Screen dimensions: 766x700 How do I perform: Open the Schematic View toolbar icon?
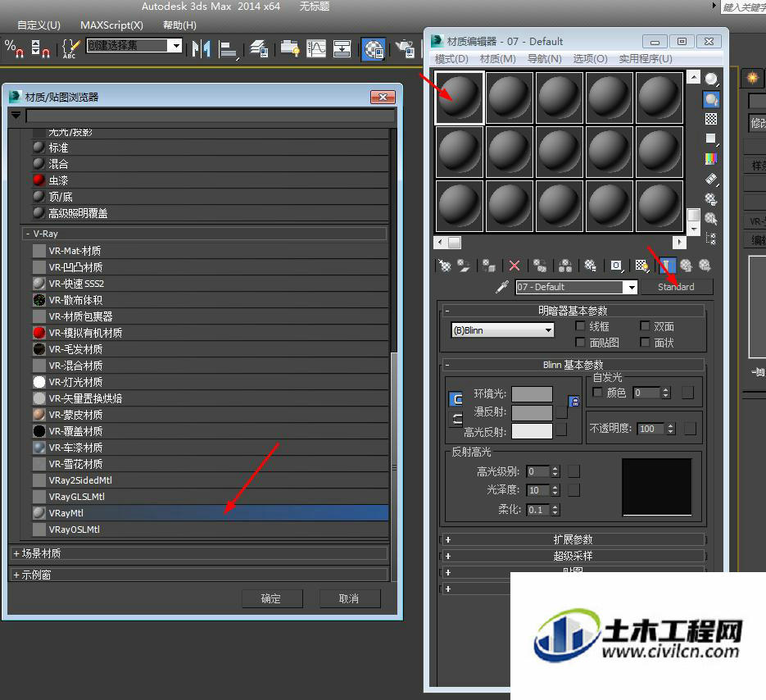[x=342, y=49]
